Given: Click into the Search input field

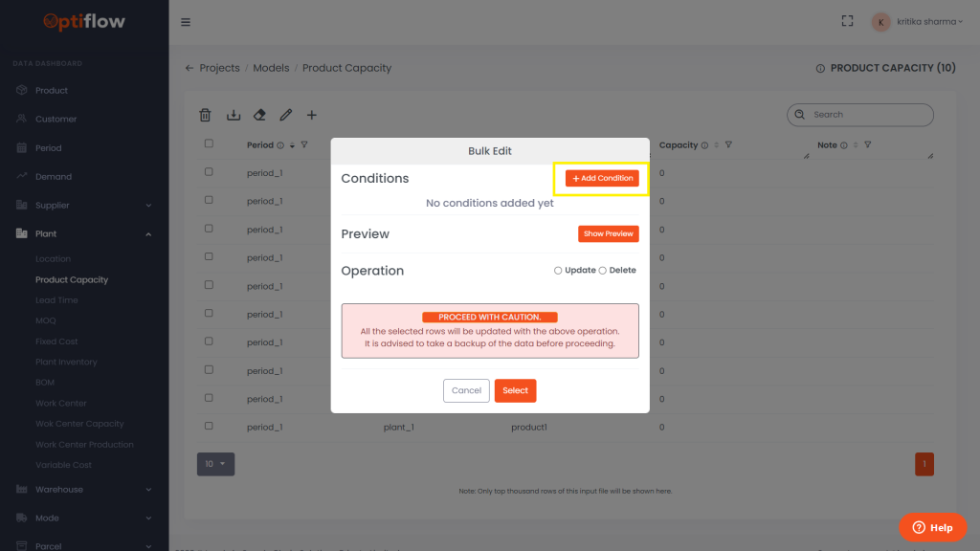Looking at the screenshot, I should 867,115.
